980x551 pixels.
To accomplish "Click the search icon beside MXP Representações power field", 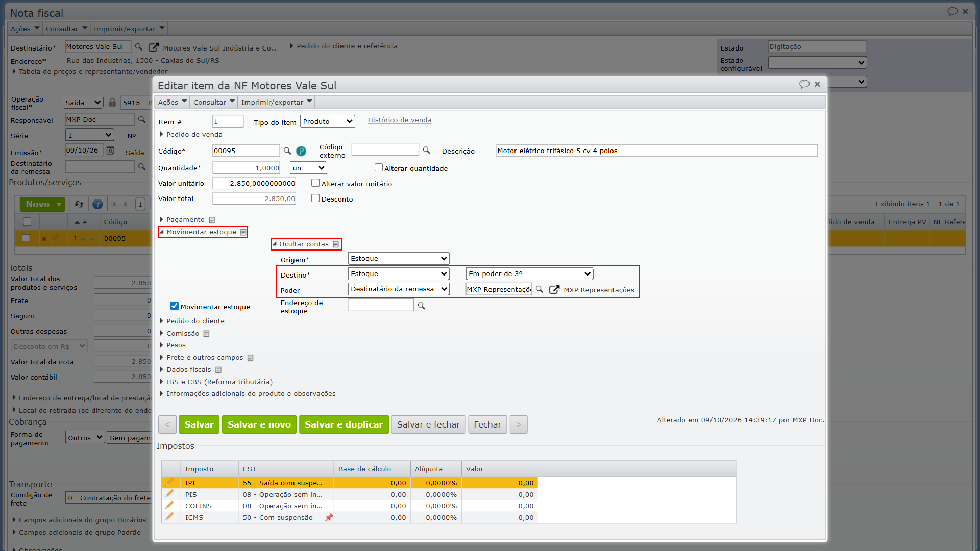I will pos(540,289).
